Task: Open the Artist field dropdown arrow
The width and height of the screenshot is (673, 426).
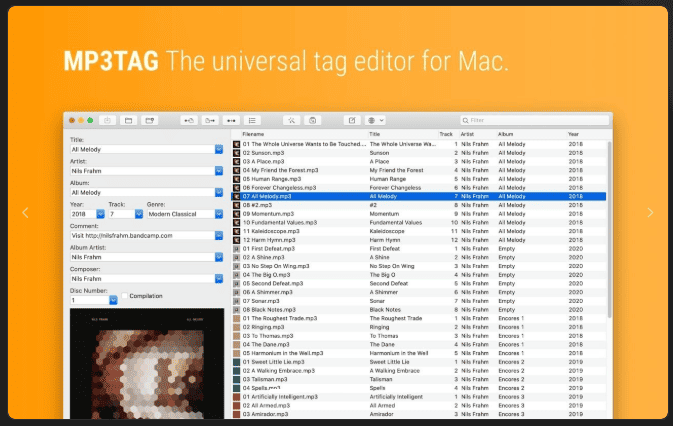Action: [219, 171]
